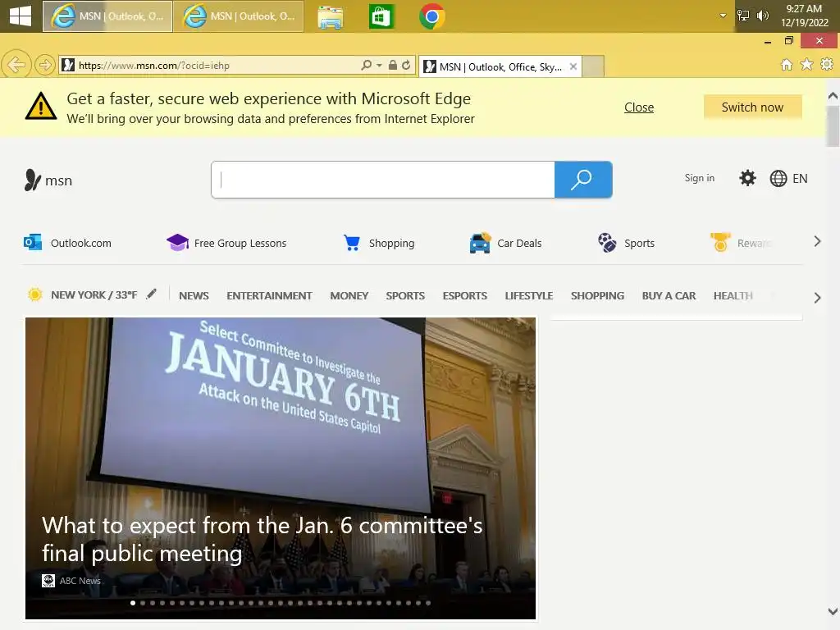This screenshot has width=840, height=630.
Task: Show more shortcuts with right chevron
Action: 817,242
